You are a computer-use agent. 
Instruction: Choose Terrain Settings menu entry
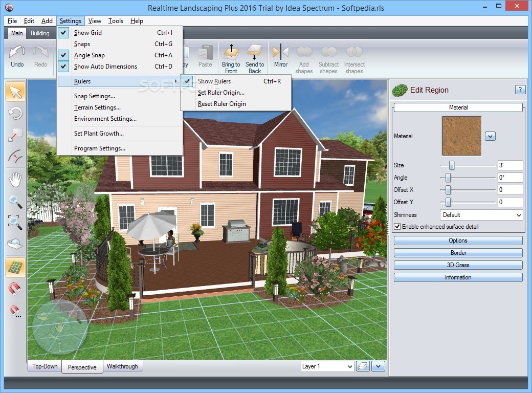click(x=120, y=107)
